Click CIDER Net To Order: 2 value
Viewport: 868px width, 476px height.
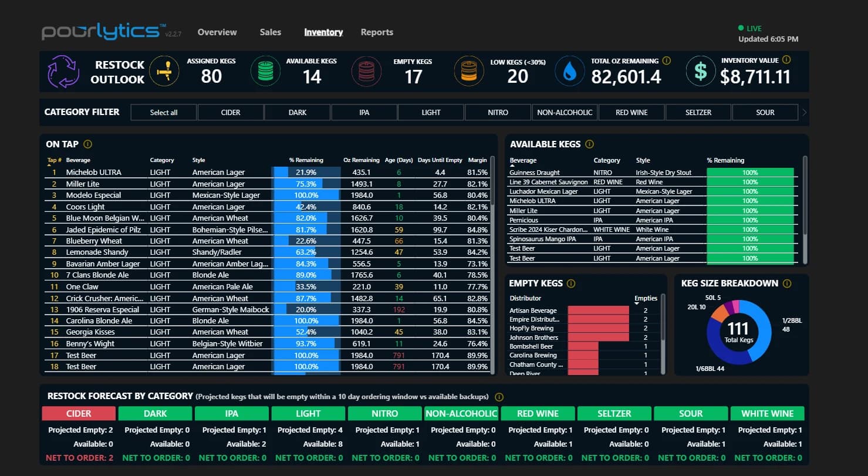[79, 458]
